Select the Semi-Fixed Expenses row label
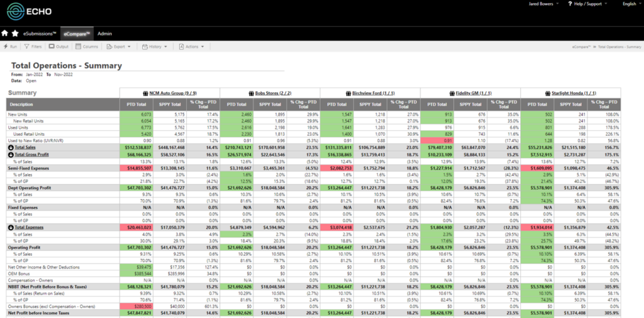The image size is (644, 318). tap(28, 168)
